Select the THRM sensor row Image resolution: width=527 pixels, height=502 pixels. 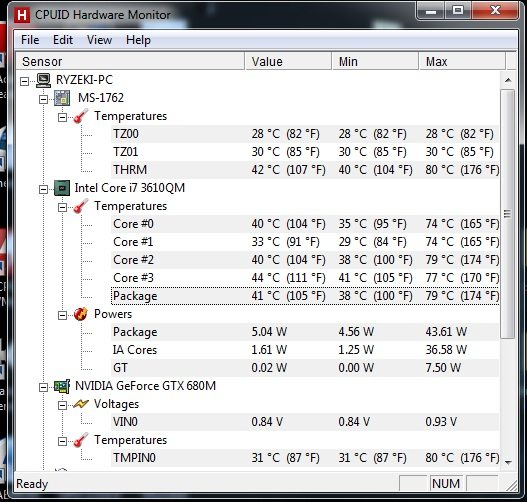pos(305,170)
